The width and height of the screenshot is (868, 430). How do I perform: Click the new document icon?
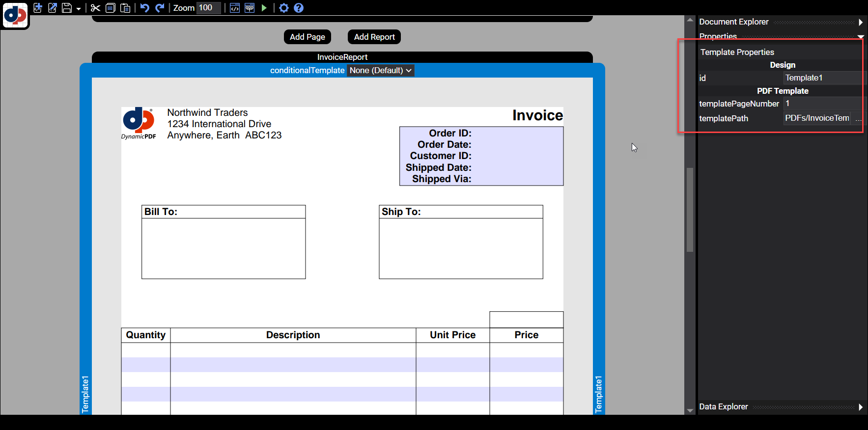coord(38,8)
